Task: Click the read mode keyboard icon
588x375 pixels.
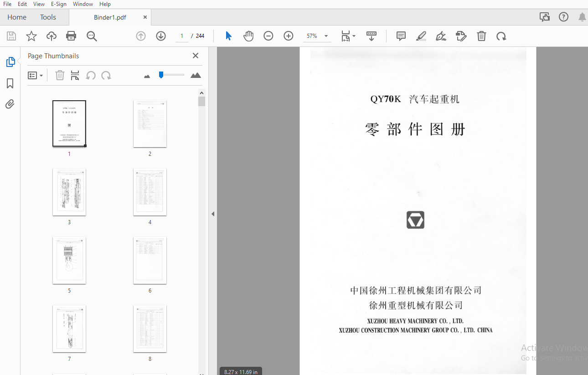Action: click(371, 36)
